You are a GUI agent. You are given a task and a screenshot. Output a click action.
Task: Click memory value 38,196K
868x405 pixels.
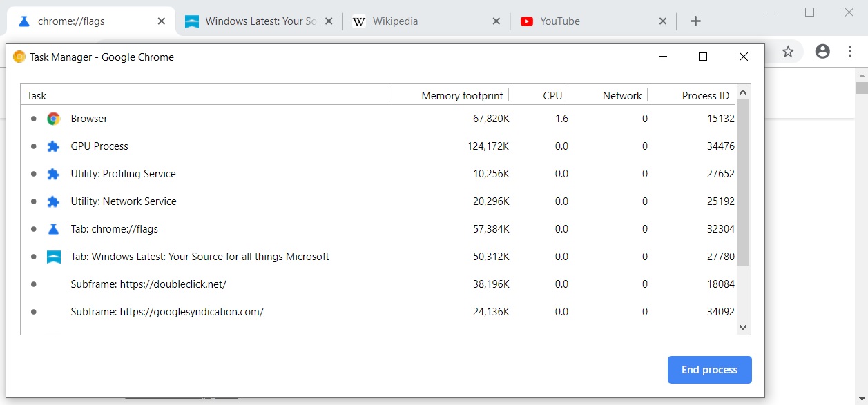[x=491, y=284]
